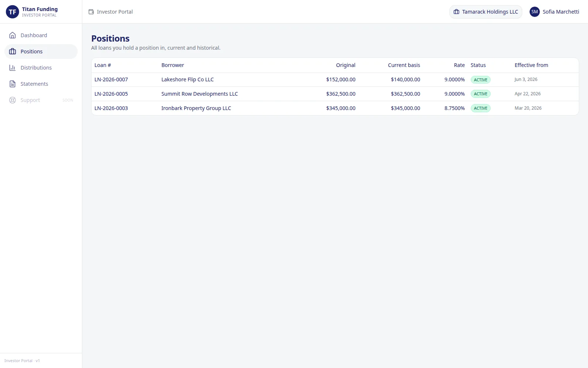Click the 8.7500% rate value
This screenshot has height=368, width=588.
click(455, 108)
